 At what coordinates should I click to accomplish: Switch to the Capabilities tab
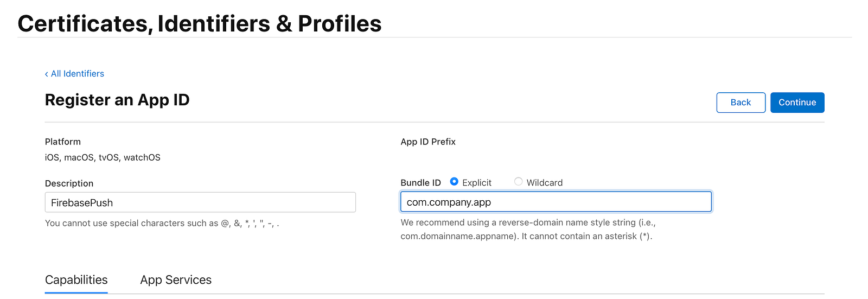(76, 280)
